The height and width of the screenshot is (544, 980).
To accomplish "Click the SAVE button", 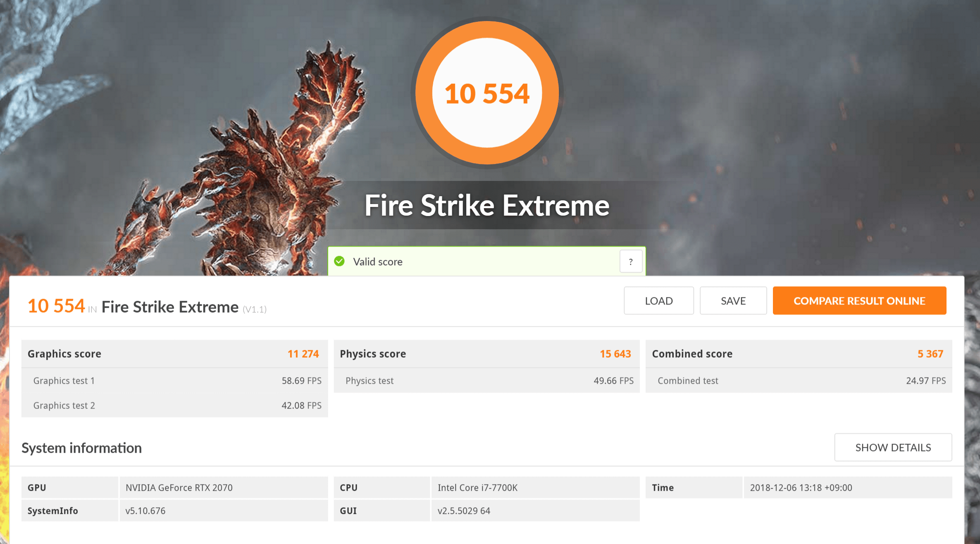I will point(733,301).
